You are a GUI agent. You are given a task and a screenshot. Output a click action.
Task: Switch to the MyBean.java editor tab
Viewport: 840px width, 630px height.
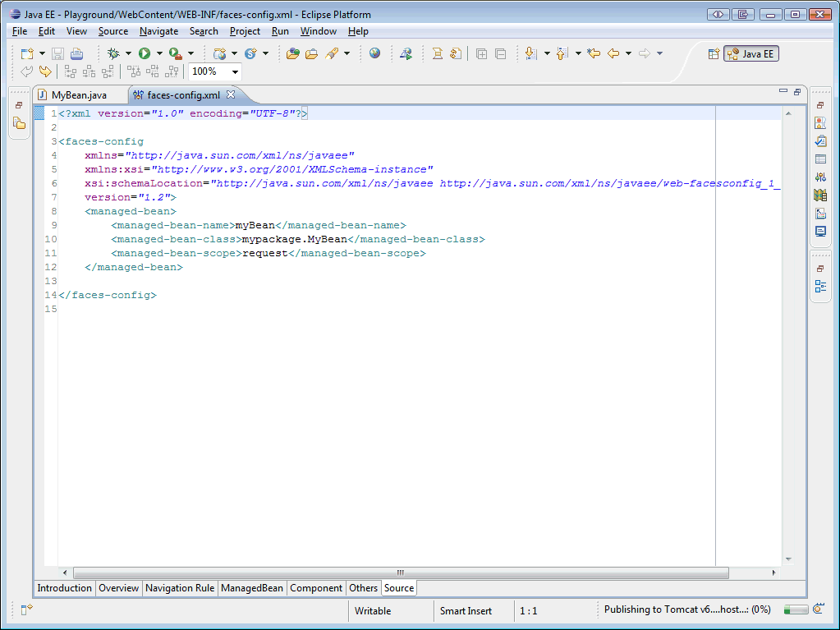point(80,94)
